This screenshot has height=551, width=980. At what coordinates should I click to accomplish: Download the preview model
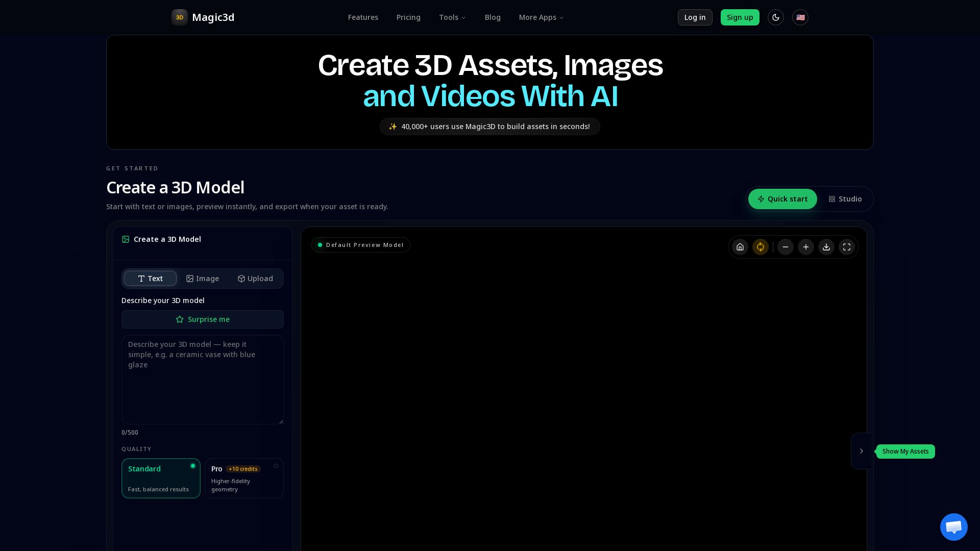(826, 247)
